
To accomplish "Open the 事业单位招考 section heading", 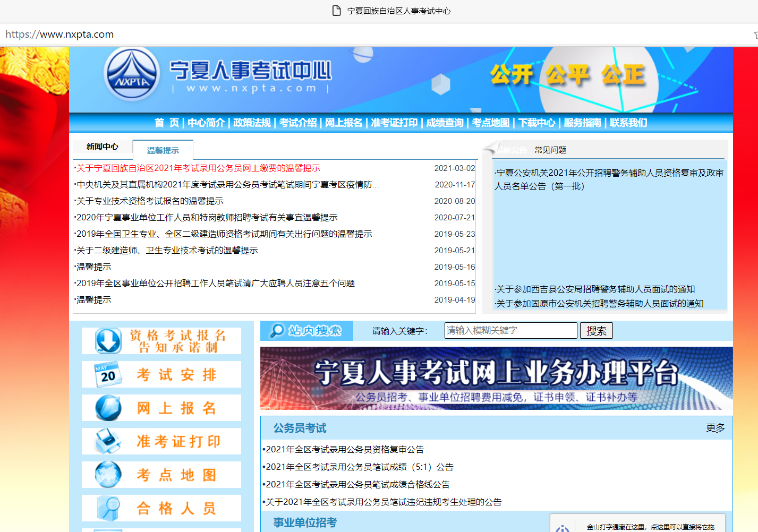I will pos(305,522).
